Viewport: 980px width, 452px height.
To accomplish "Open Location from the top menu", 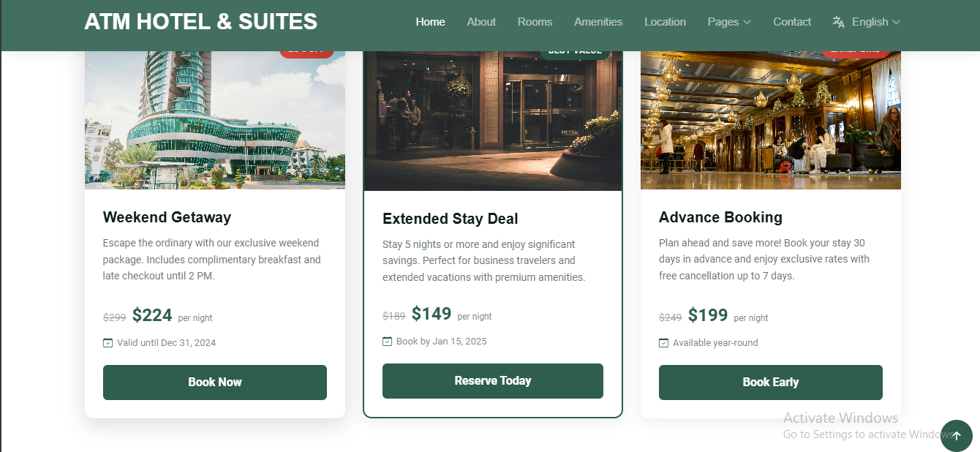I will (665, 22).
